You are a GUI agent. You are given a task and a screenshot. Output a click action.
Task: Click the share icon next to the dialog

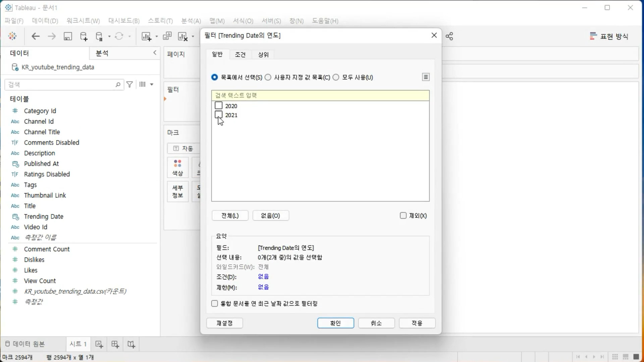[449, 36]
